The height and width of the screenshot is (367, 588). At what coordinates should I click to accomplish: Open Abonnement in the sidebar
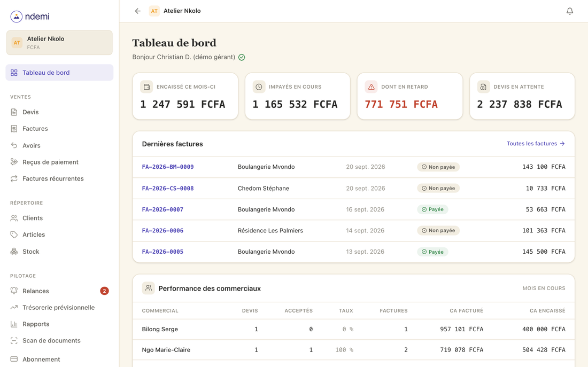coord(59,359)
